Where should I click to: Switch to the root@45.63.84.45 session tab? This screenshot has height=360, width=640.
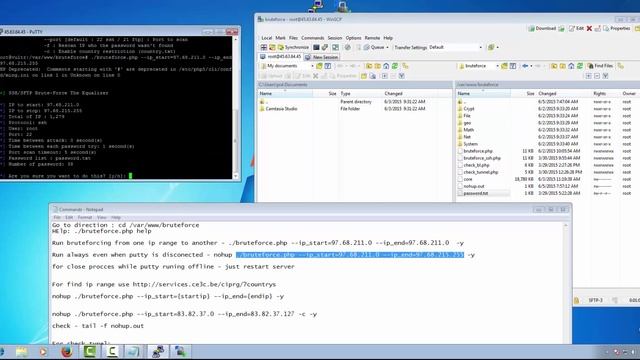tap(281, 57)
